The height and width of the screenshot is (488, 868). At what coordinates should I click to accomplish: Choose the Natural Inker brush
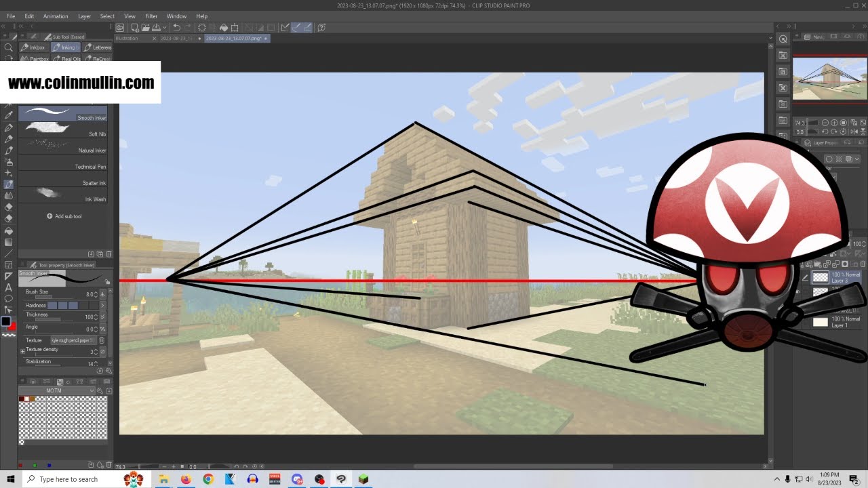62,146
